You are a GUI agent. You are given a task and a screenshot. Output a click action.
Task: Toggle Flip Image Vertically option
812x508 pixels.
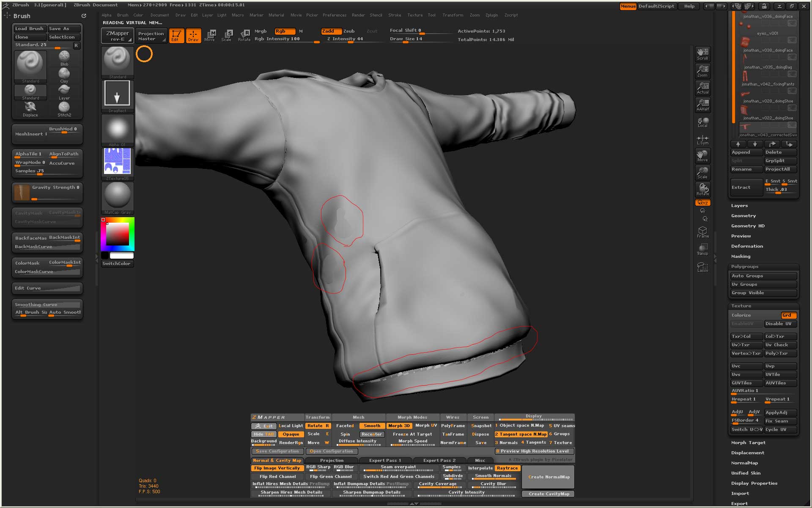click(277, 468)
